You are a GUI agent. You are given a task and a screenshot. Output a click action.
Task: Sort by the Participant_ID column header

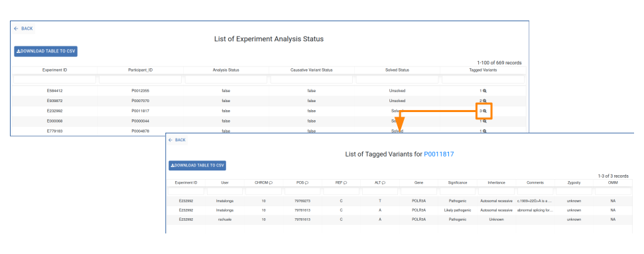pyautogui.click(x=141, y=70)
